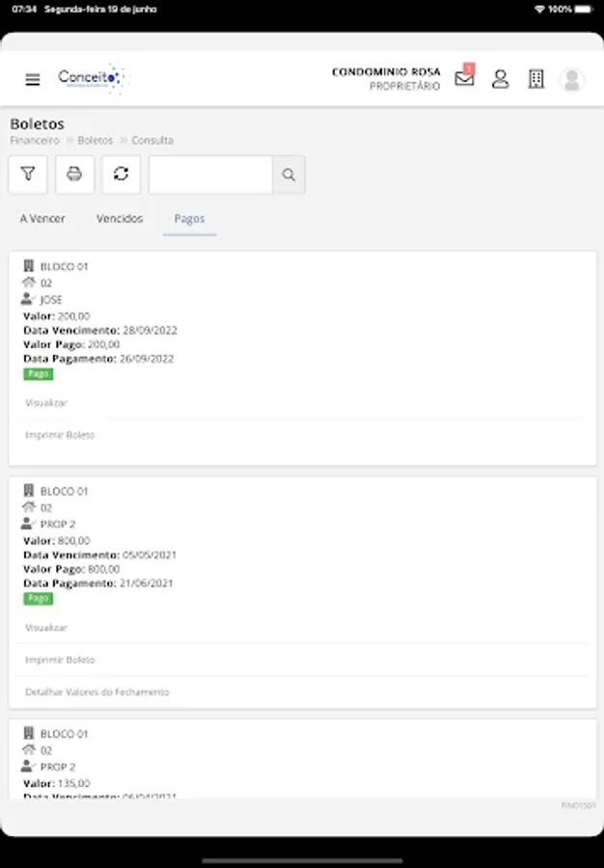604x868 pixels.
Task: Open the mail notifications icon
Action: 465,79
